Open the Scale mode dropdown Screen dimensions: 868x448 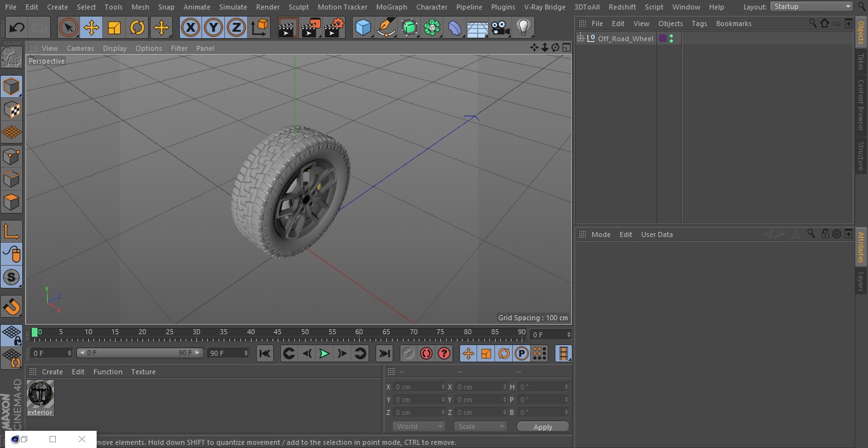[x=480, y=426]
